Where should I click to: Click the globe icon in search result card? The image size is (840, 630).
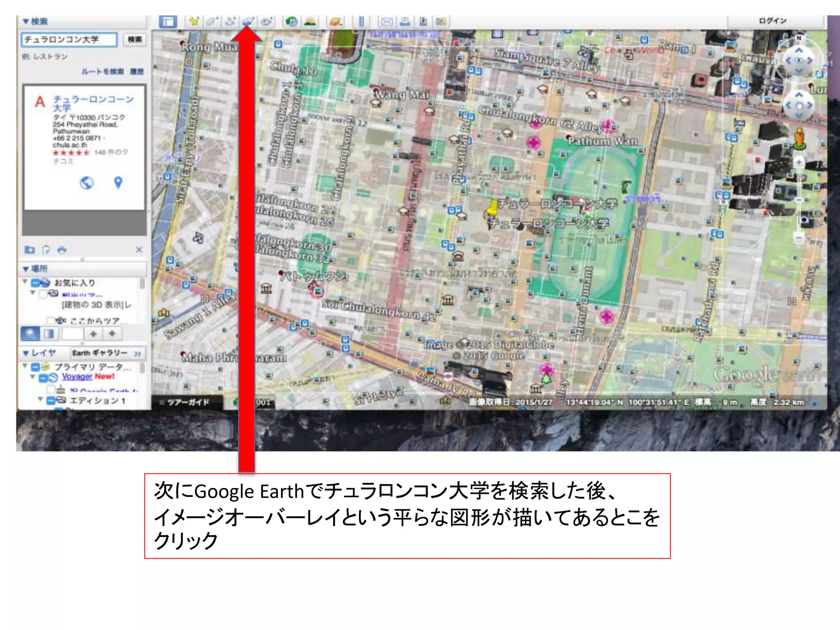pyautogui.click(x=87, y=183)
